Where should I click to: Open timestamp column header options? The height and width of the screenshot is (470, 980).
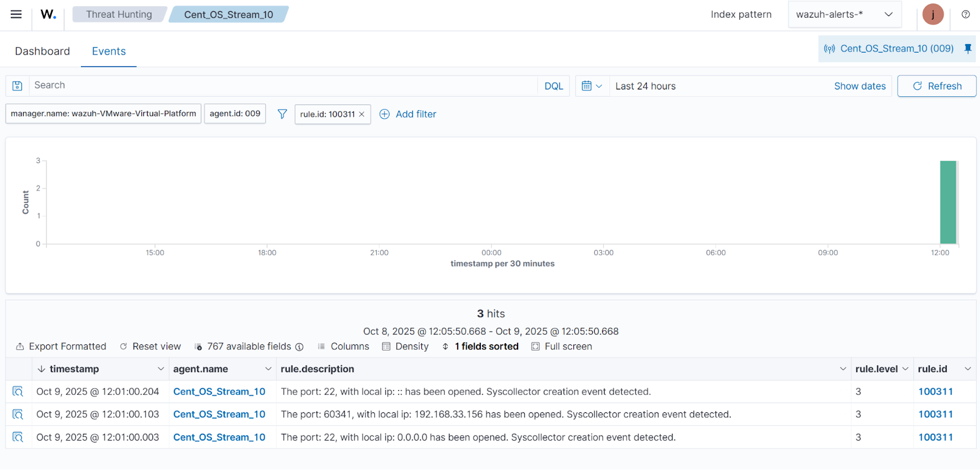tap(160, 369)
